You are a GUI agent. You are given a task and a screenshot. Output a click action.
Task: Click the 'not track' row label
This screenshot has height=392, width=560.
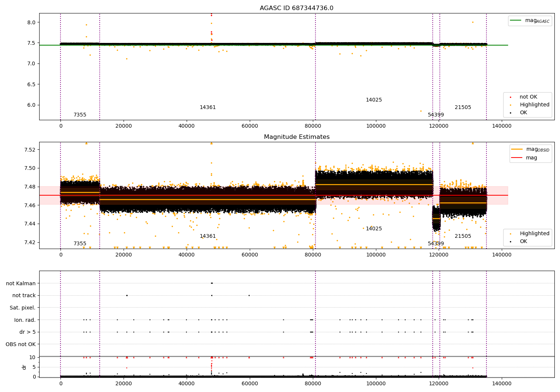pos(24,296)
